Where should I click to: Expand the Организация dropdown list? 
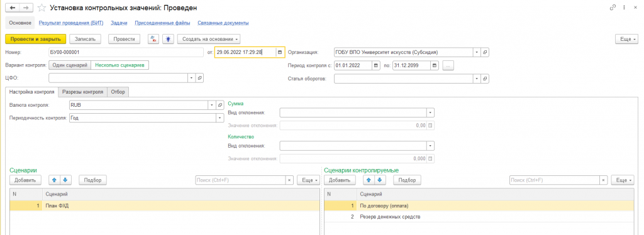[477, 53]
